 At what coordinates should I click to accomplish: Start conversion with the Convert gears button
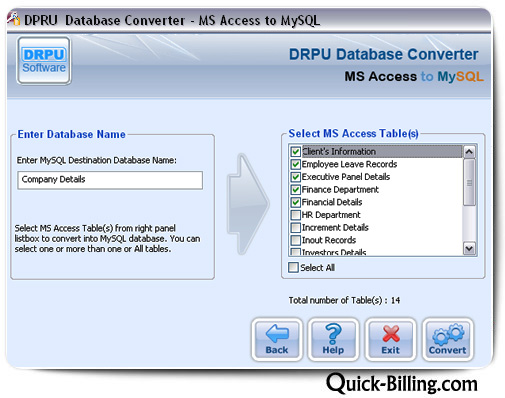[447, 339]
